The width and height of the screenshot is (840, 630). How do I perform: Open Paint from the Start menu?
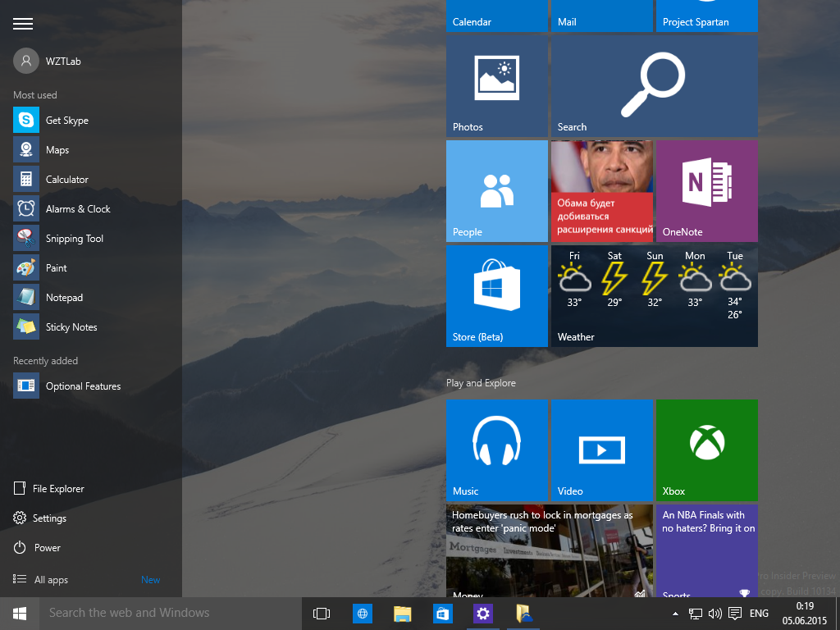tap(91, 267)
